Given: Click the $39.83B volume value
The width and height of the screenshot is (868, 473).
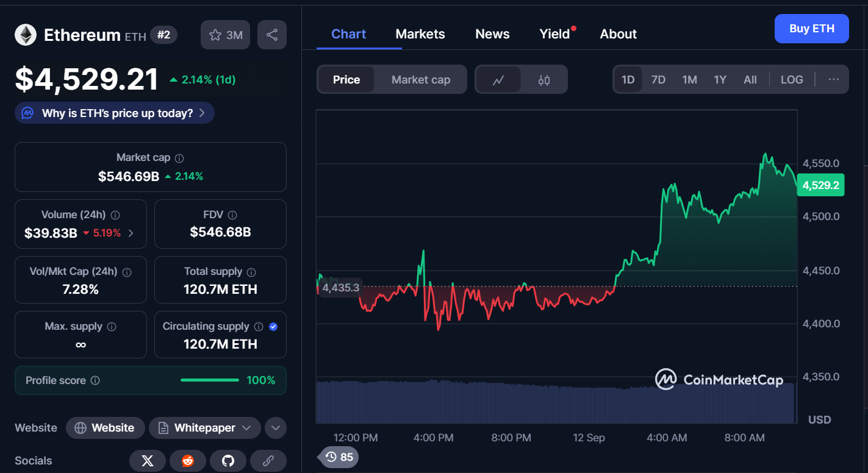Looking at the screenshot, I should 51,233.
